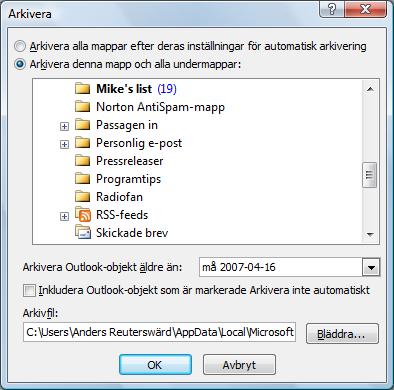Image resolution: width=394 pixels, height=390 pixels.
Task: Open the date dropdown for äldre än
Action: tap(371, 267)
